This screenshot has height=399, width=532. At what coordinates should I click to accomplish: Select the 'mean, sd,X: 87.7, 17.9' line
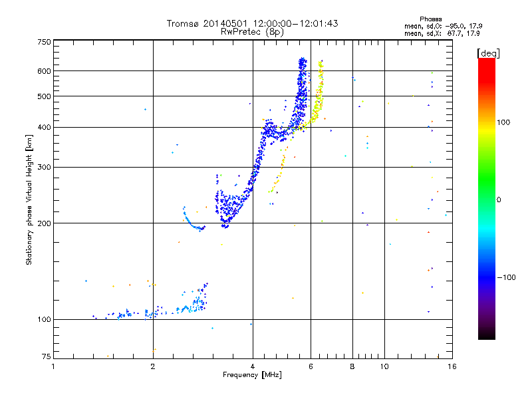click(442, 33)
